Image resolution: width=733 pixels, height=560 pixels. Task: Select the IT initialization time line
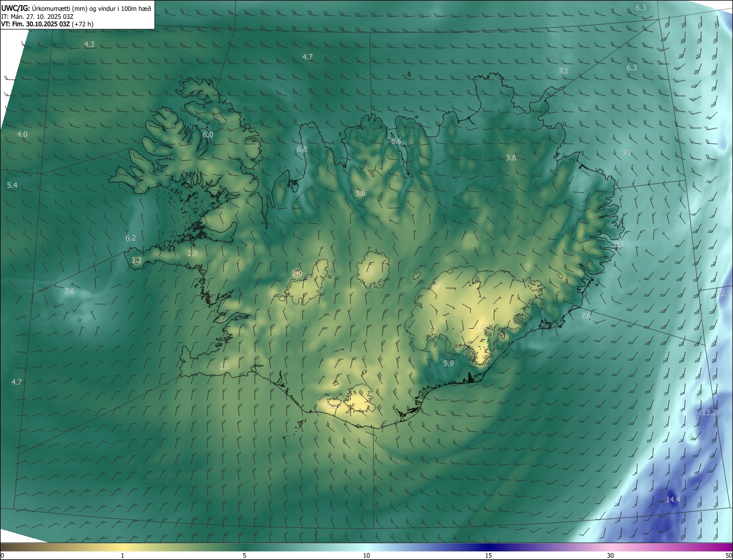pos(38,16)
